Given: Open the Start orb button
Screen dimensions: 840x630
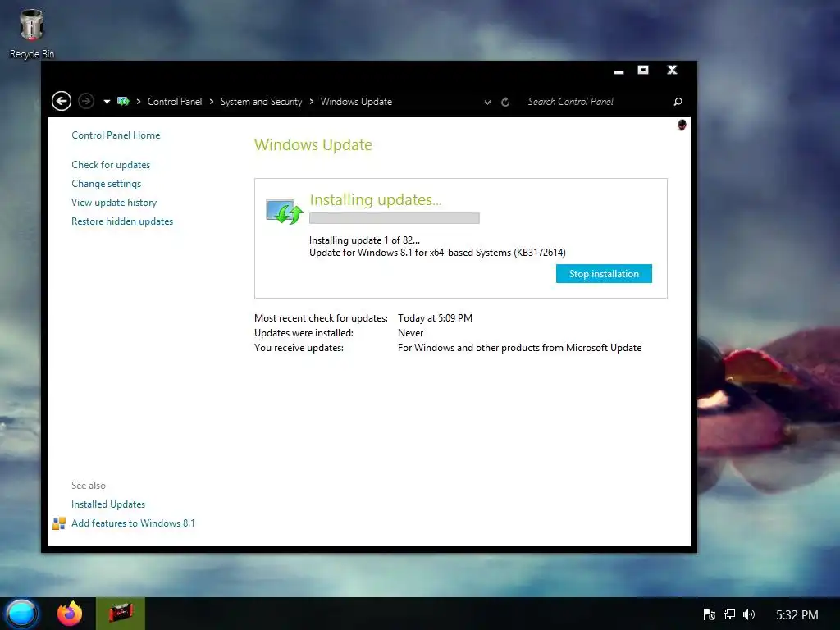Looking at the screenshot, I should tap(21, 614).
